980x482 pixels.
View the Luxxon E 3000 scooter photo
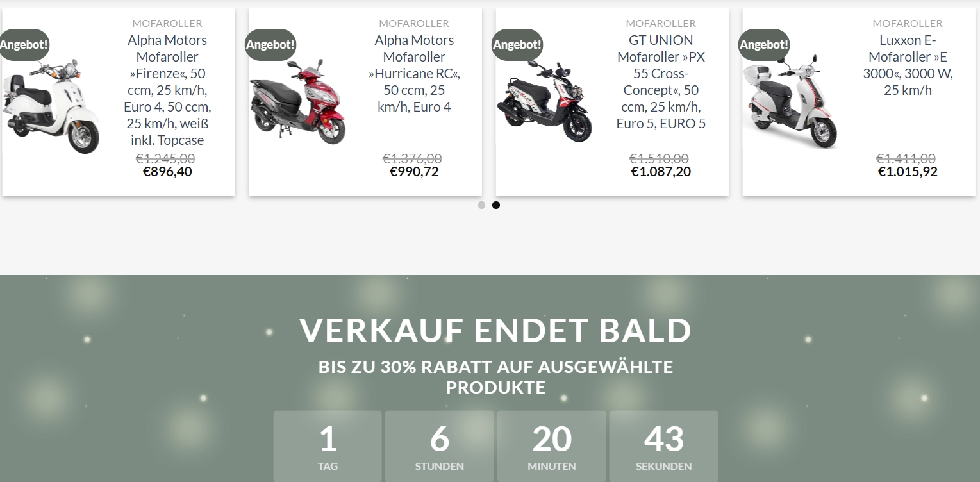pos(792,101)
